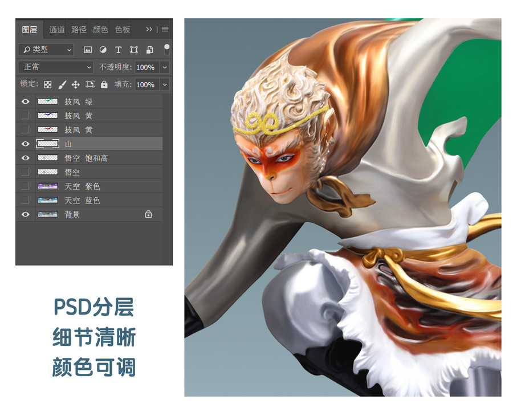Click the 不透明度 100% value field
The width and height of the screenshot is (513, 420).
147,67
